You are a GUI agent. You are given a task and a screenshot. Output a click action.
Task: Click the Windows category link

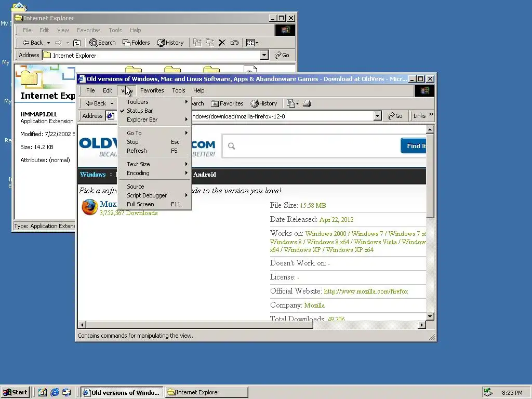(x=92, y=175)
